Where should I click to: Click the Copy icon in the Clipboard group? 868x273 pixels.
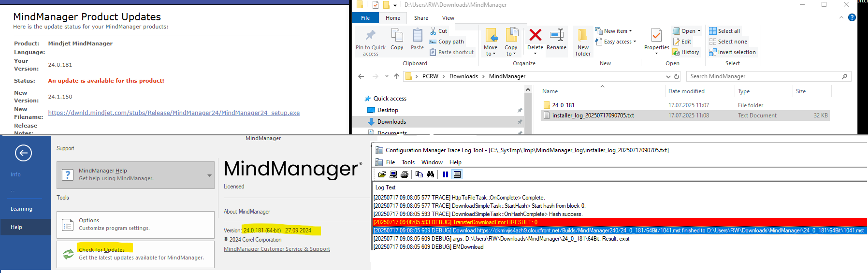click(x=397, y=39)
